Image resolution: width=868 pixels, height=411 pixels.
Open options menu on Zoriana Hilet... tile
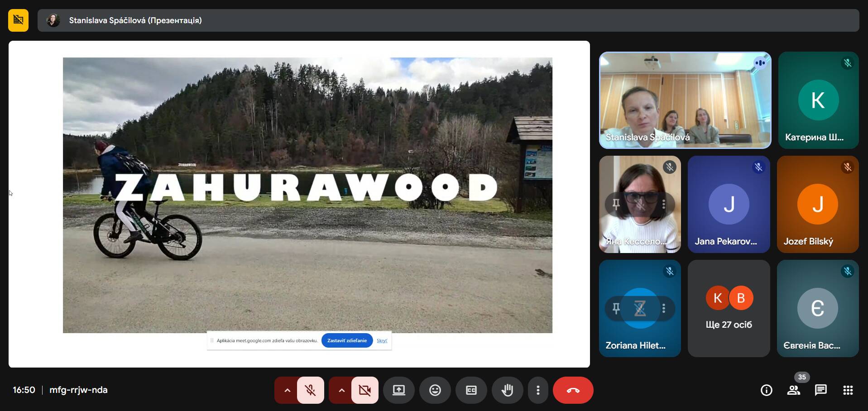[663, 308]
